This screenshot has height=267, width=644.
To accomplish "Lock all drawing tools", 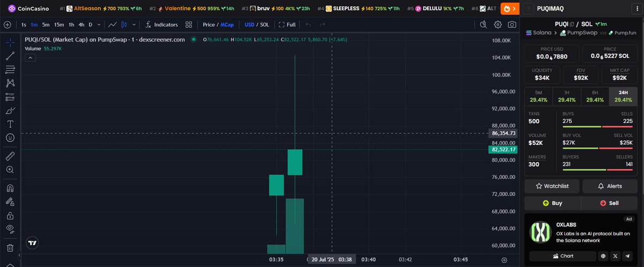I will (10, 216).
